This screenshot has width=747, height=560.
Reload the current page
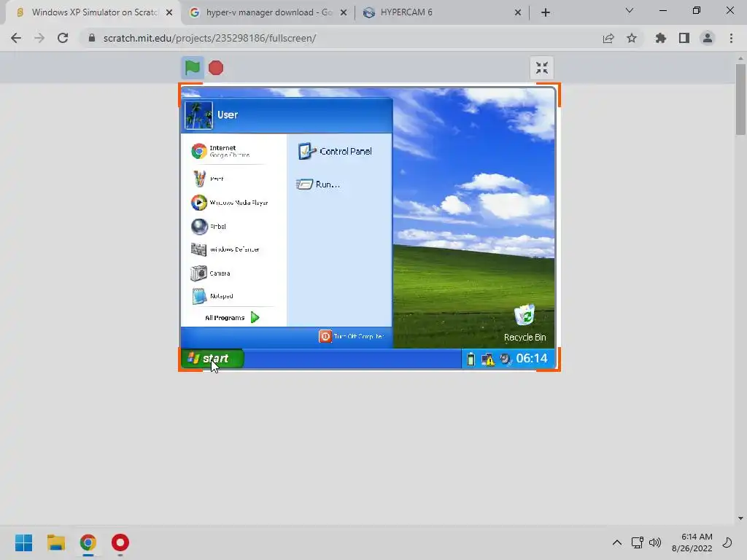click(x=63, y=38)
